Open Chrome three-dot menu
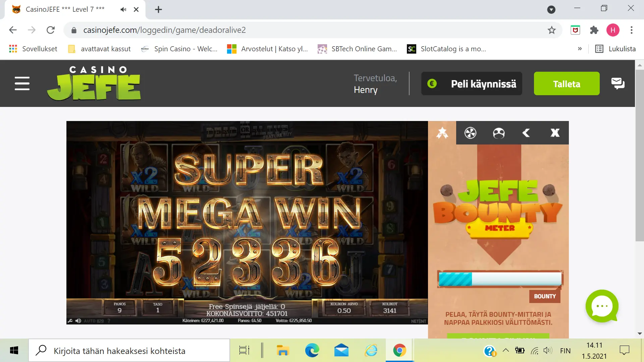The width and height of the screenshot is (644, 362). click(x=632, y=30)
